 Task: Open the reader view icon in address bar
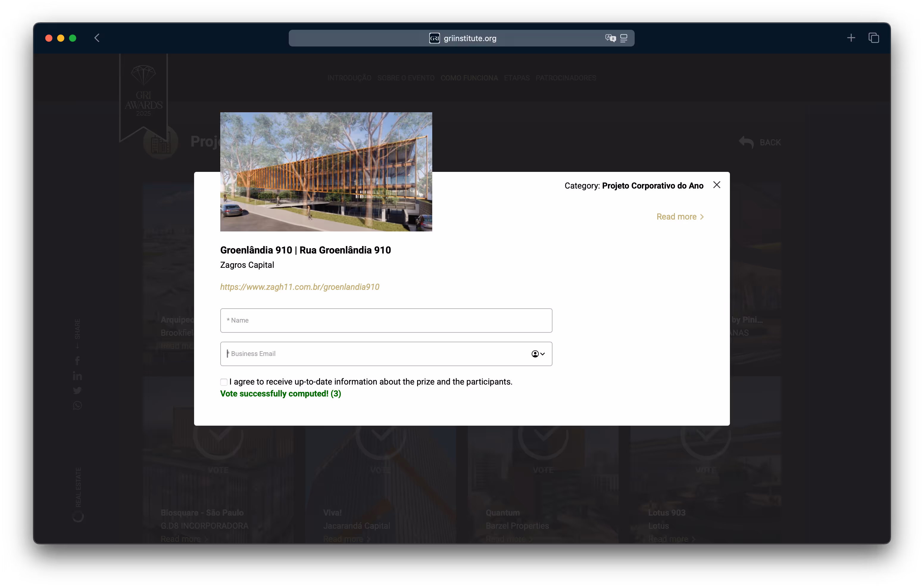tap(624, 38)
